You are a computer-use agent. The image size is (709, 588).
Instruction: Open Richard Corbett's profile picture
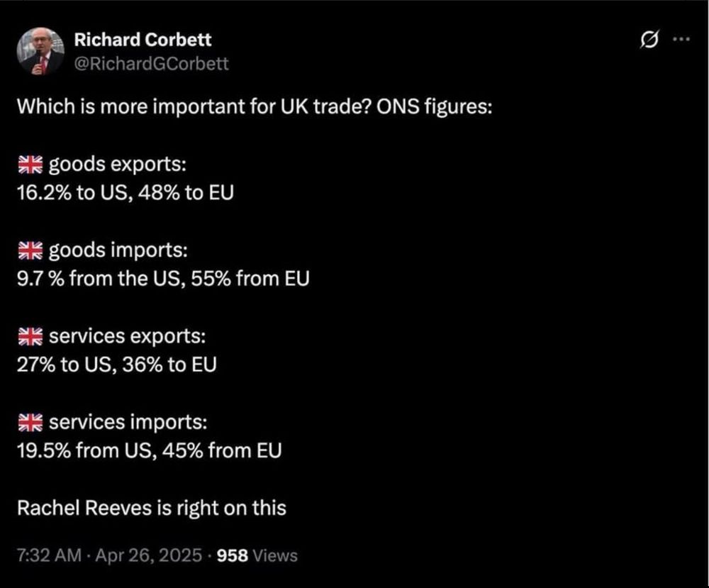tap(40, 51)
